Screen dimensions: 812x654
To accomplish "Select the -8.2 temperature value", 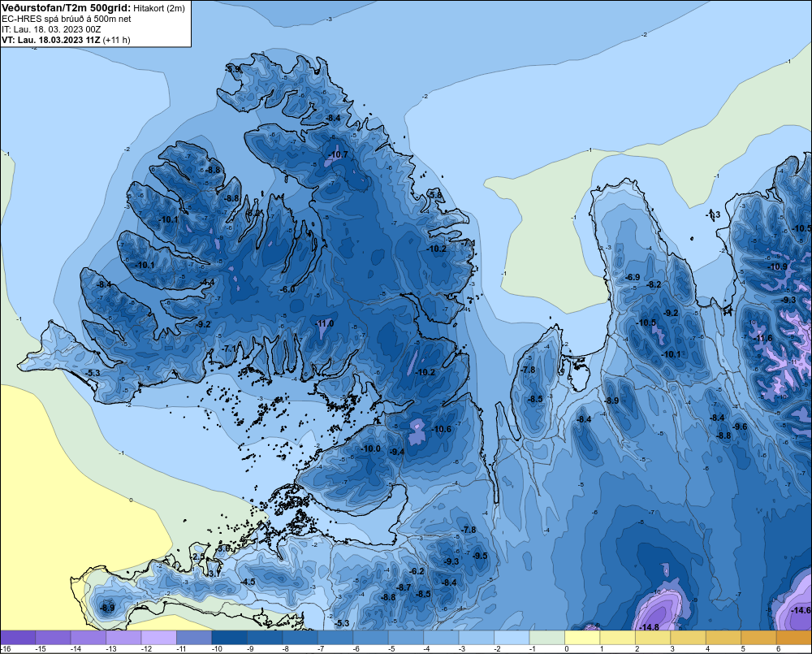I will click(x=654, y=284).
